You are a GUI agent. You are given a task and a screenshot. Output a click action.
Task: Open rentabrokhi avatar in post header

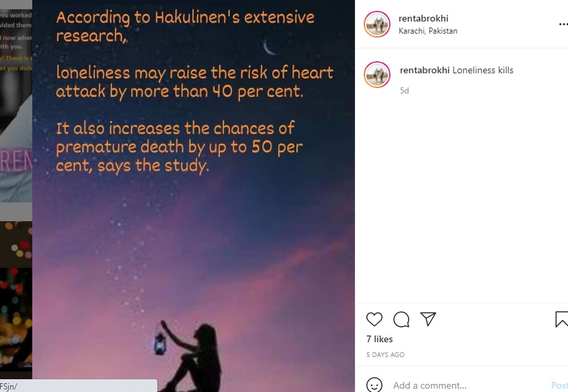tap(377, 24)
